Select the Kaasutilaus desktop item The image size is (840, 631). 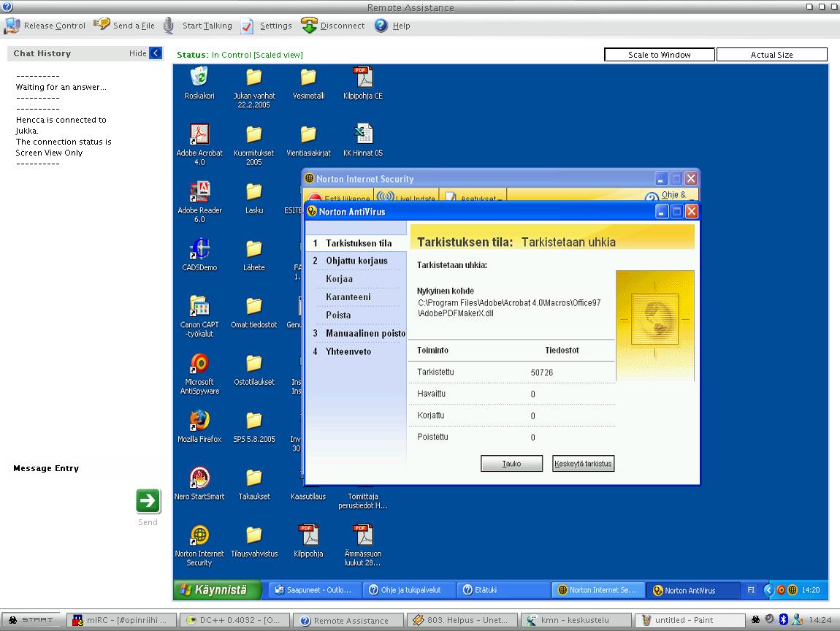(308, 496)
